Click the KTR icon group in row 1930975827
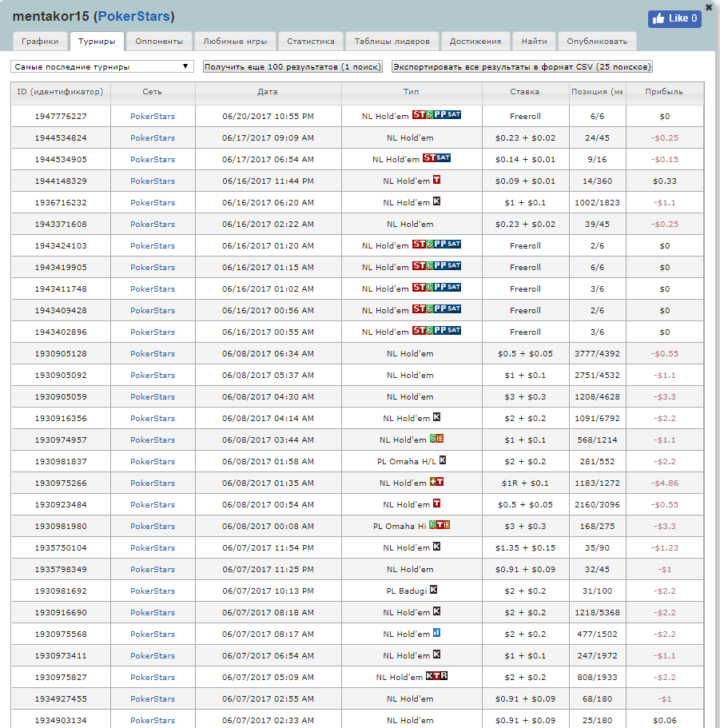Viewport: 720px width, 728px height. [436, 676]
